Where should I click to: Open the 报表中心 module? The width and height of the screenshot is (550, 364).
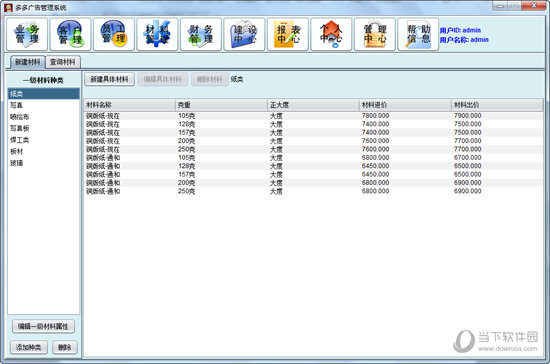pos(288,34)
